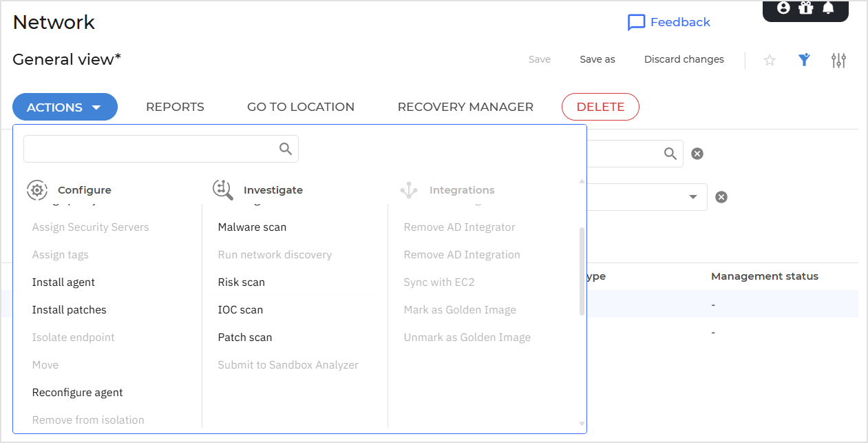Click the favorite star icon
The height and width of the screenshot is (443, 868).
(770, 60)
